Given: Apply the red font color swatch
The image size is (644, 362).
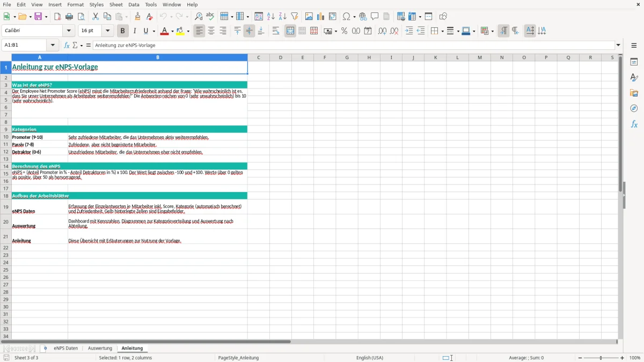Looking at the screenshot, I should coord(164,31).
